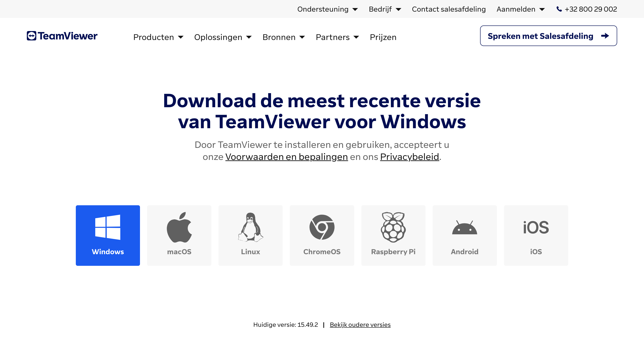Click the Bekijk oudere versies link
Image resolution: width=644 pixels, height=348 pixels.
(x=360, y=324)
